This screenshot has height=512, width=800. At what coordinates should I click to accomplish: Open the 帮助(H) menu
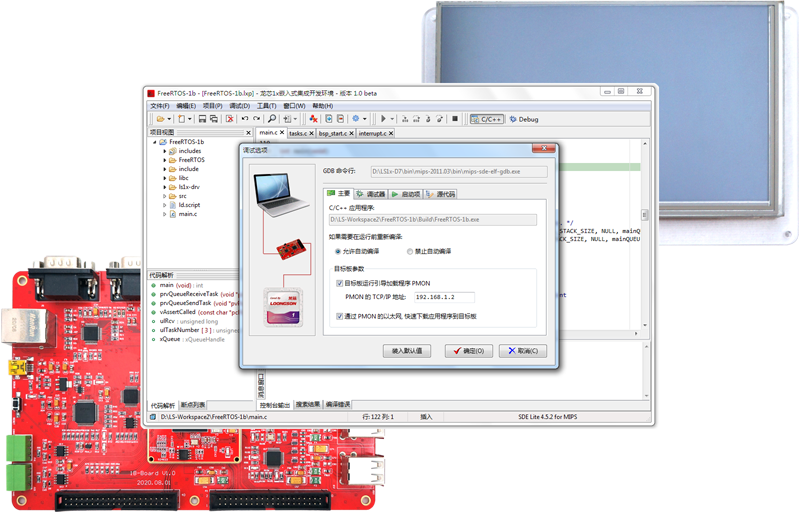(x=323, y=106)
